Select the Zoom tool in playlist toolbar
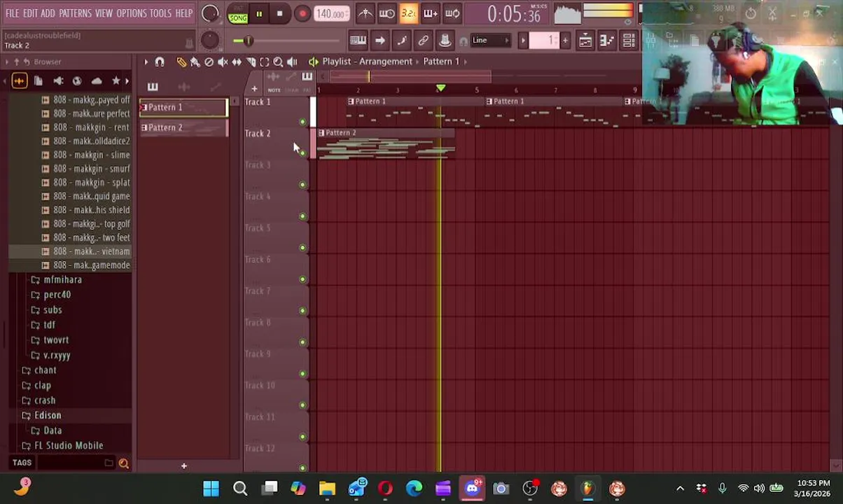 pyautogui.click(x=278, y=62)
